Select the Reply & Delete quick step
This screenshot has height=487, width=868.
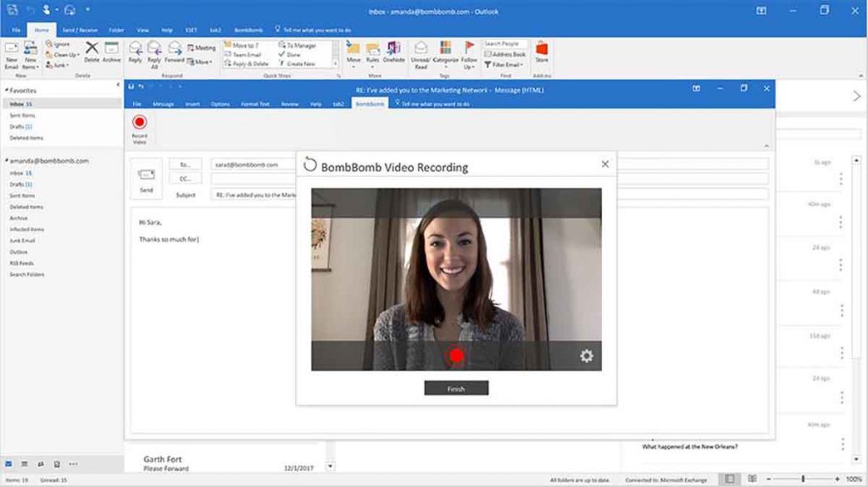pos(247,64)
